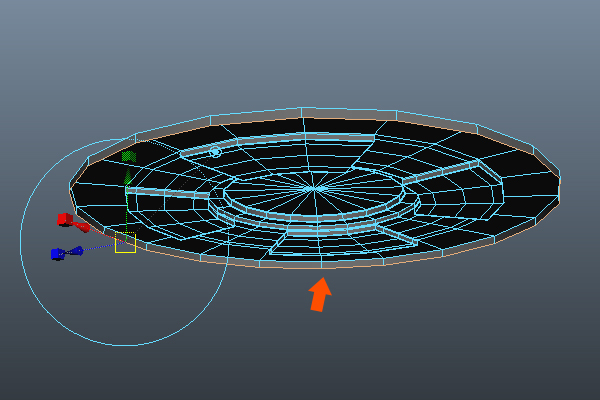Image resolution: width=600 pixels, height=400 pixels.
Task: Click the small circular handle on the disc
Action: tap(216, 152)
